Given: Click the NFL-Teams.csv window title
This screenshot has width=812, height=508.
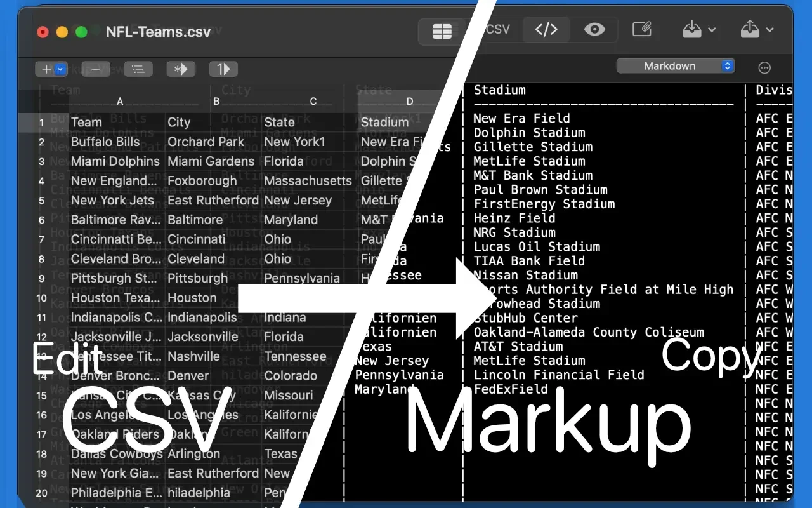Looking at the screenshot, I should click(158, 32).
